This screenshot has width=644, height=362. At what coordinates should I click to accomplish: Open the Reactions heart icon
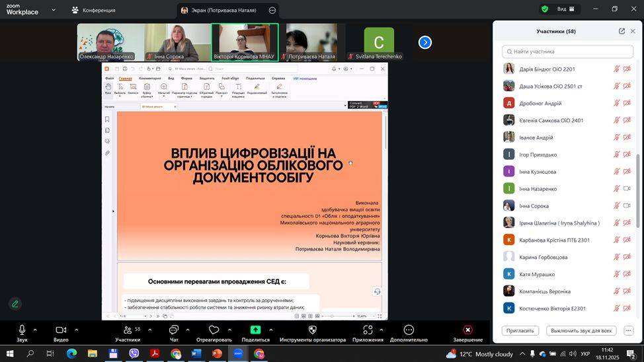pyautogui.click(x=214, y=330)
